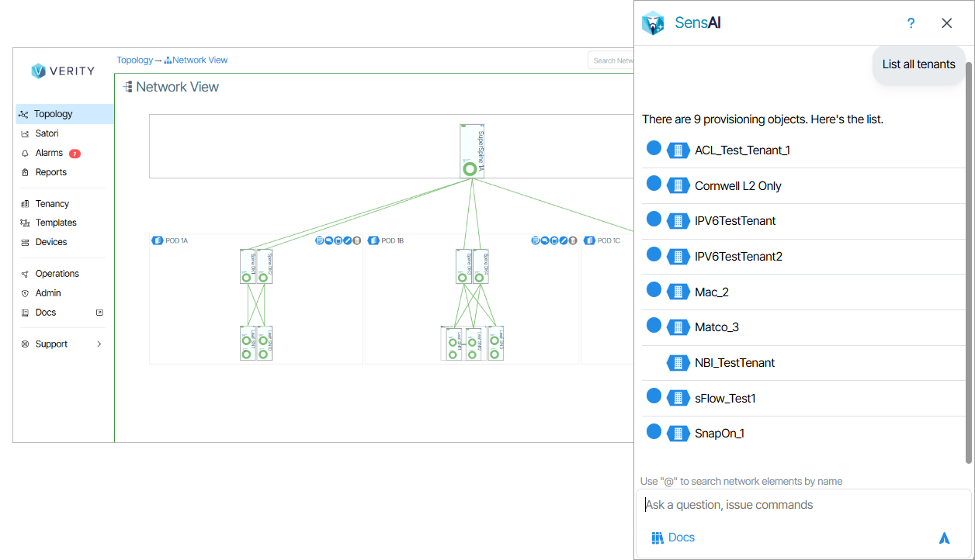The width and height of the screenshot is (975, 560).
Task: Open SensAI help question mark
Action: (911, 23)
